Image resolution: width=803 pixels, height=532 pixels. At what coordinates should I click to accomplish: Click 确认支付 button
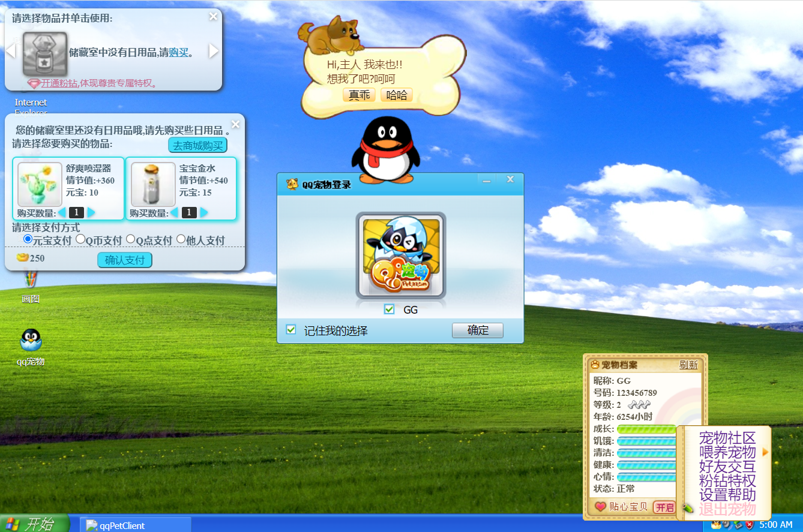point(125,260)
